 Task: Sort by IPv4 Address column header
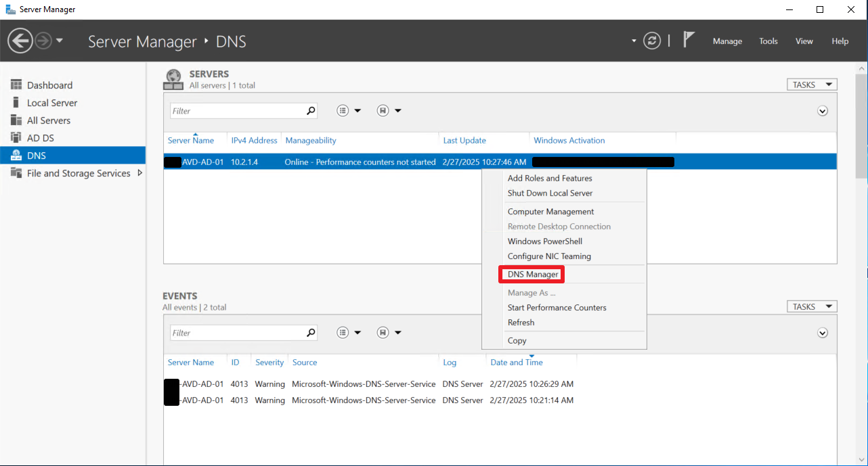254,141
